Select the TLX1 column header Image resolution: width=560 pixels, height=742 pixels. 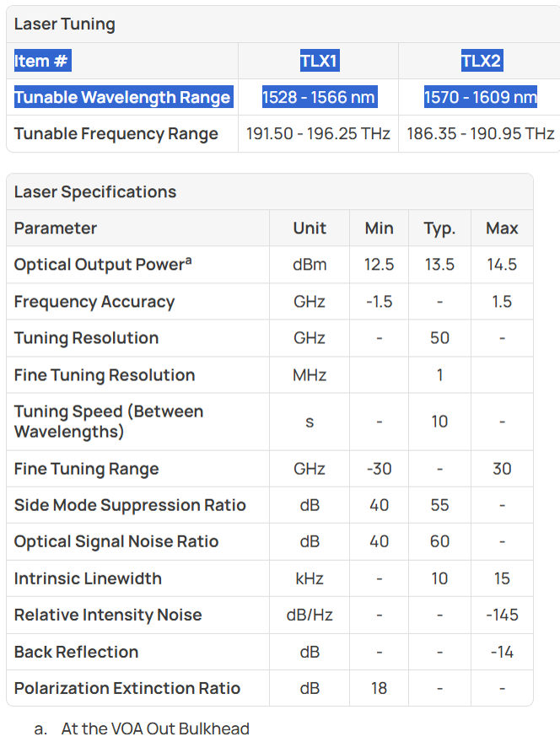[320, 61]
